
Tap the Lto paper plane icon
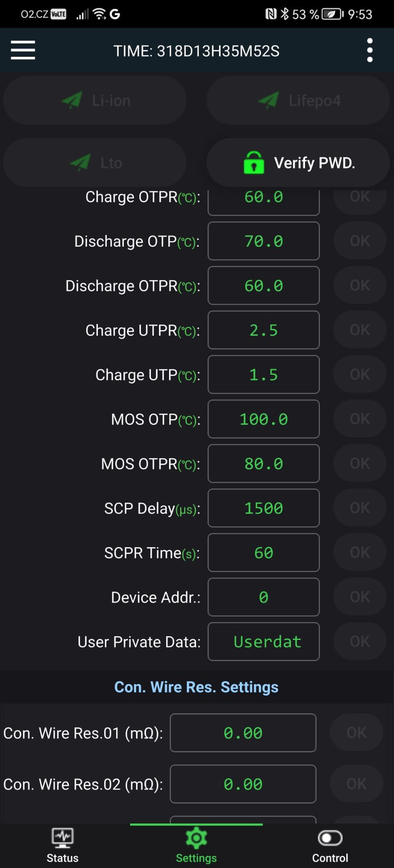pos(80,163)
